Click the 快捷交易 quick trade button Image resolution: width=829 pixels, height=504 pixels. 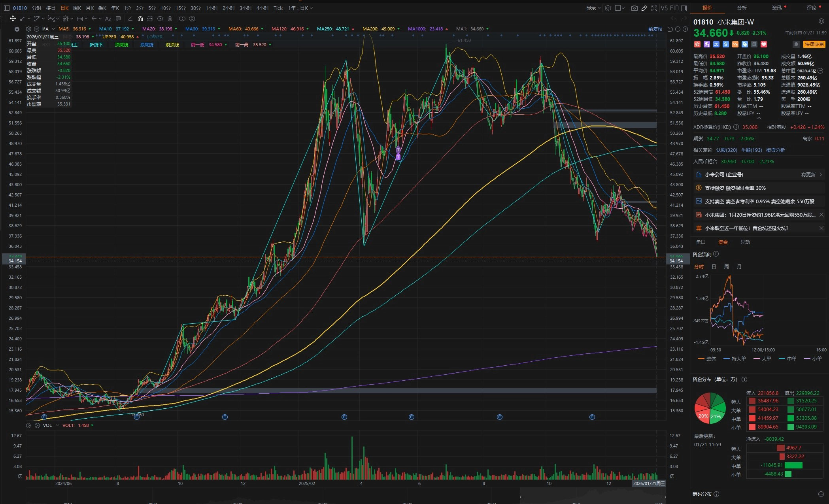tap(814, 44)
